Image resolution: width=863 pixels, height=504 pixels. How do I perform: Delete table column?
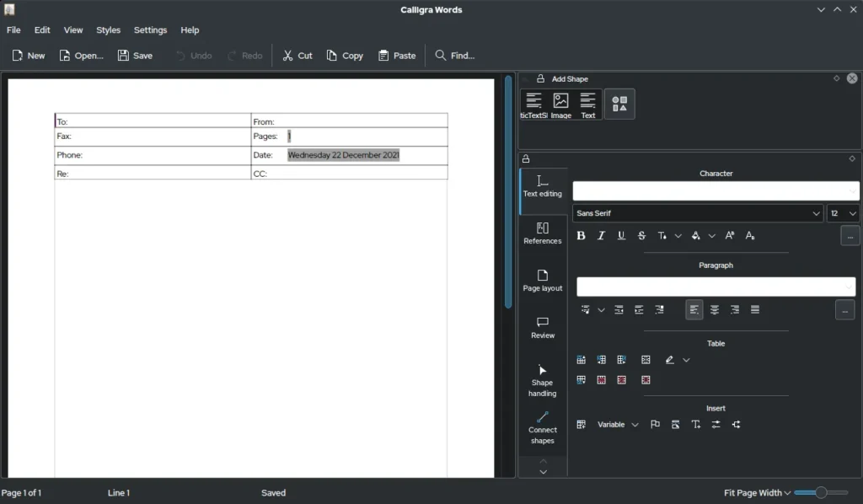point(622,380)
